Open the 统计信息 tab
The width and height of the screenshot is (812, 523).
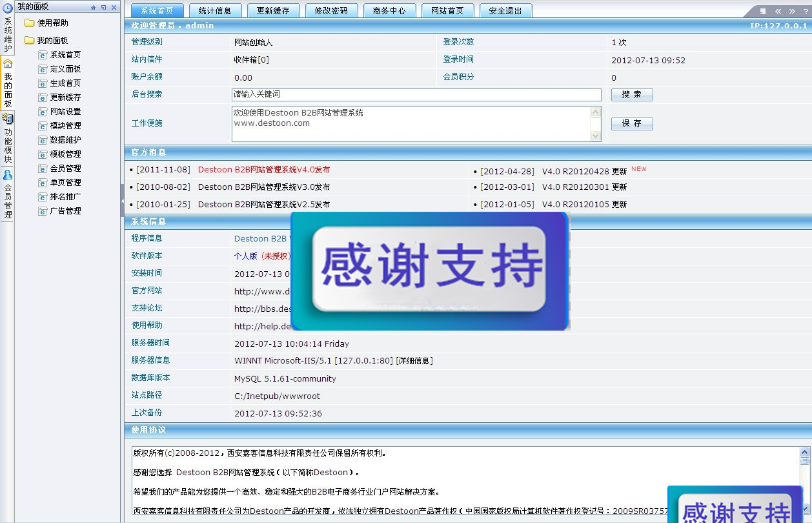pos(215,11)
